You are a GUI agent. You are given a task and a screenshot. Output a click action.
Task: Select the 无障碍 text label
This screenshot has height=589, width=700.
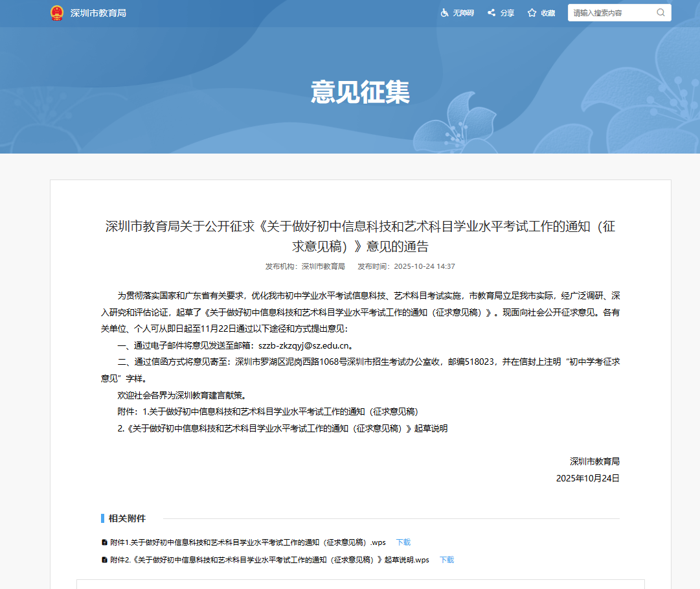coord(463,13)
